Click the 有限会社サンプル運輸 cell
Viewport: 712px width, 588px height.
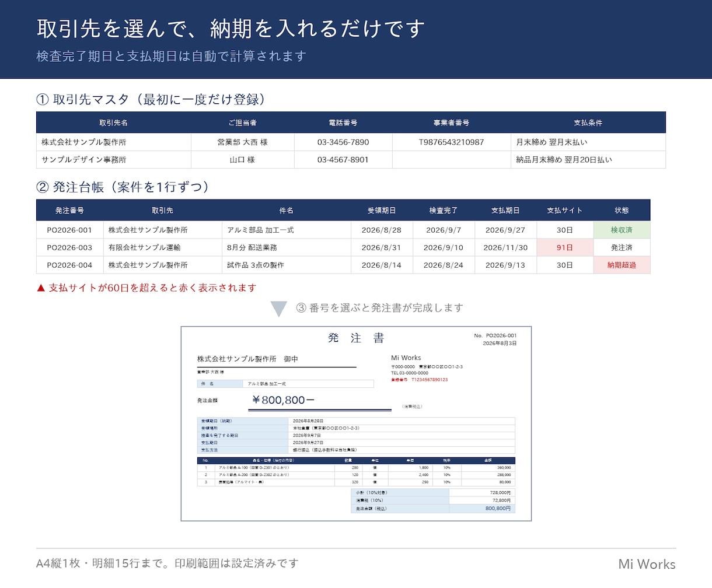pos(163,247)
